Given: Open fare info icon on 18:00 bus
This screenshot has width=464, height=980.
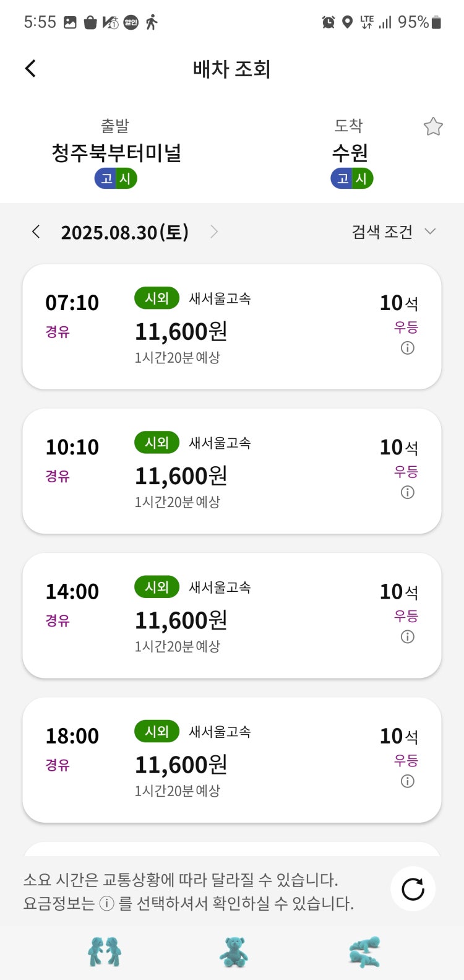Looking at the screenshot, I should pyautogui.click(x=408, y=781).
